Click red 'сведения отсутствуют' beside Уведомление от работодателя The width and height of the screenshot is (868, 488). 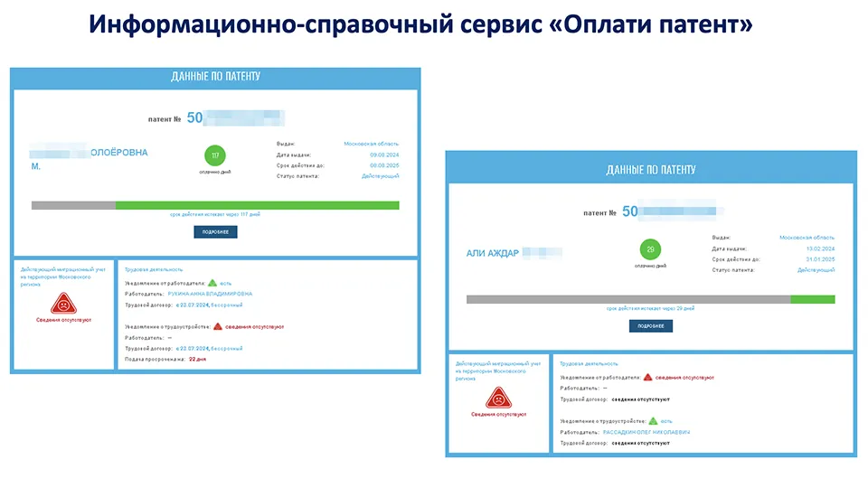[684, 378]
